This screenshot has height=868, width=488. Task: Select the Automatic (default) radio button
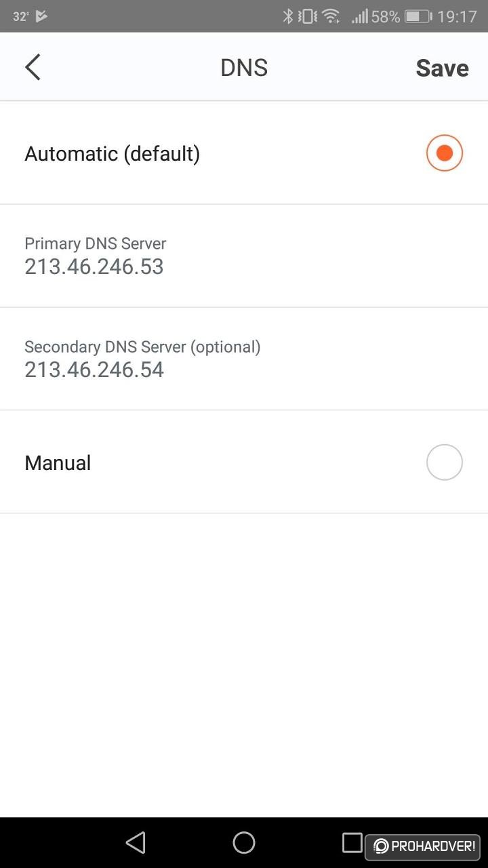[445, 153]
